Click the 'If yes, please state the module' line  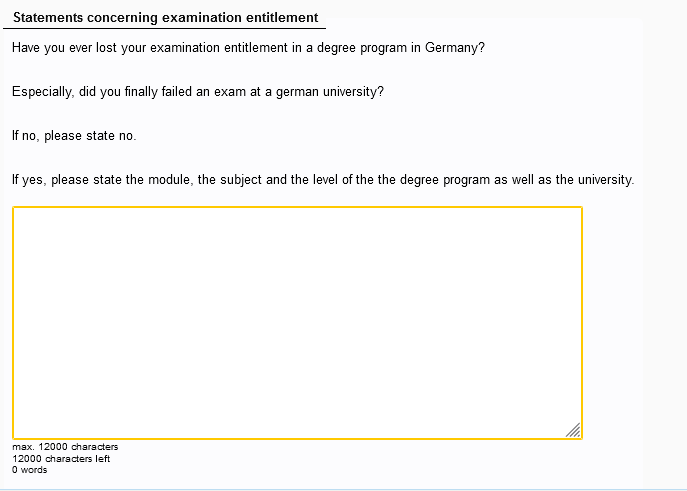pos(323,180)
